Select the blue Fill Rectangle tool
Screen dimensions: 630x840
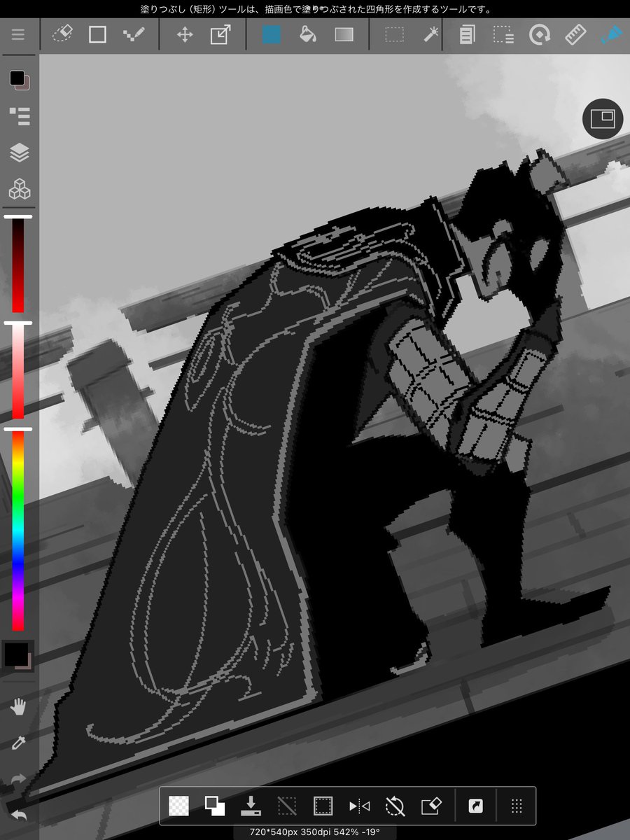tap(272, 34)
